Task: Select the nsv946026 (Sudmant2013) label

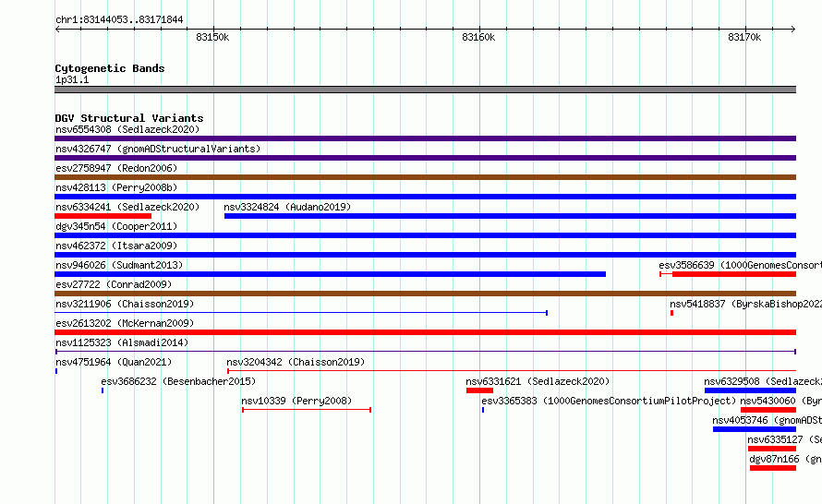Action: (x=119, y=265)
